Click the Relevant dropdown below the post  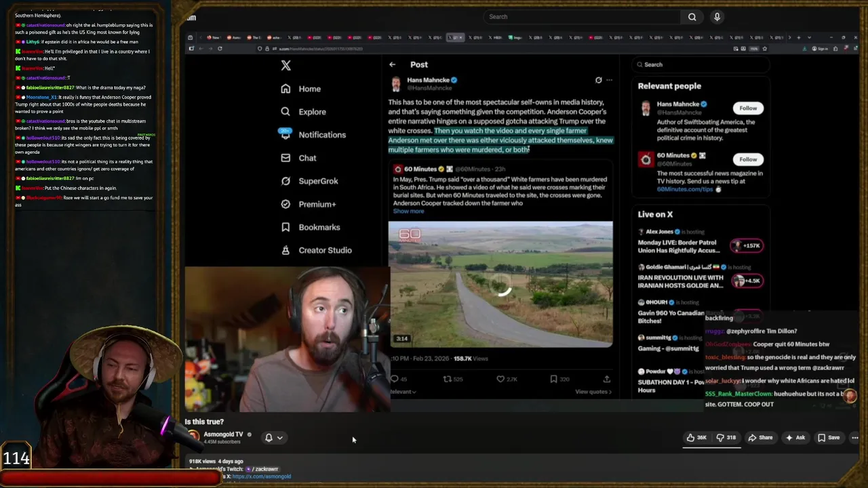(402, 392)
